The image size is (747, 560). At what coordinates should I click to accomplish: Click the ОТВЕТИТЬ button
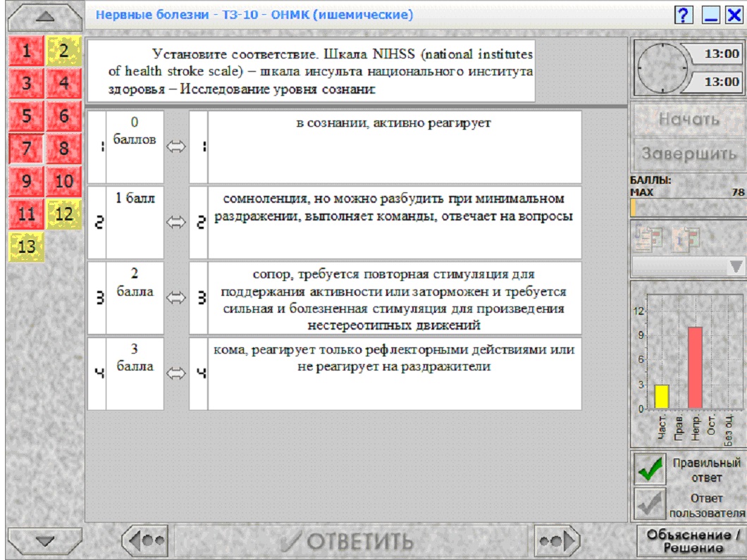(x=351, y=541)
